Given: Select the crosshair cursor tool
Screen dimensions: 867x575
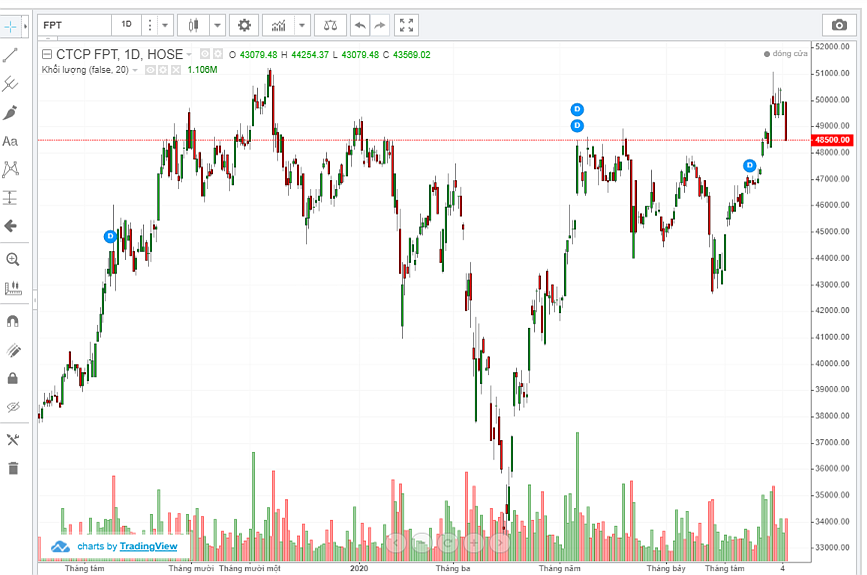Looking at the screenshot, I should point(10,25).
